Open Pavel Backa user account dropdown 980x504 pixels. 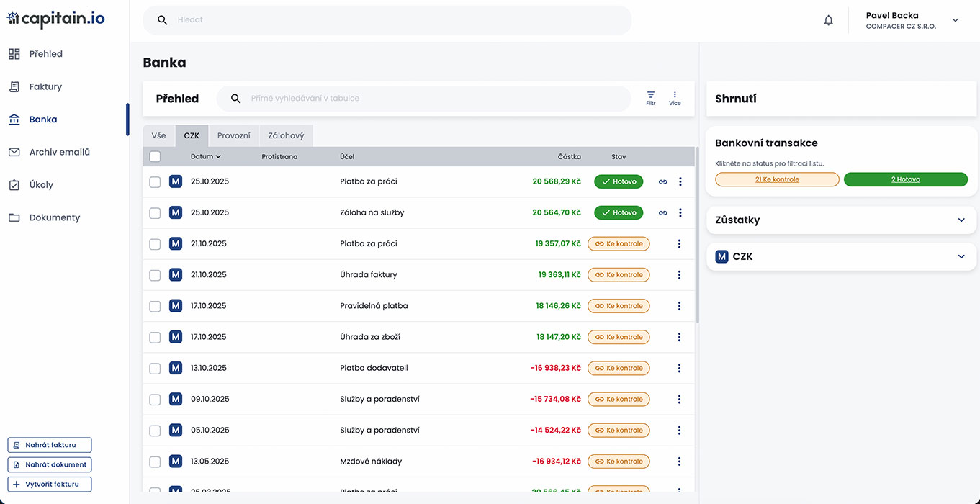click(956, 20)
